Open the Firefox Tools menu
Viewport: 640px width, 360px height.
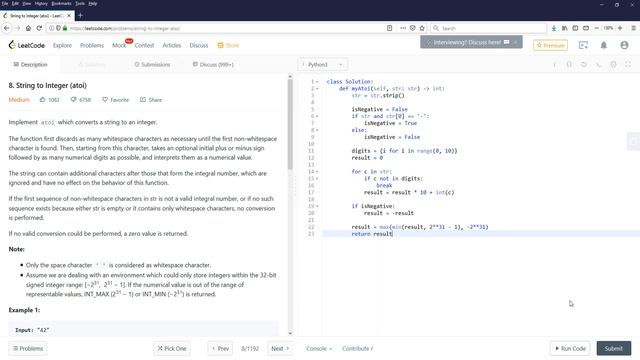click(80, 3)
